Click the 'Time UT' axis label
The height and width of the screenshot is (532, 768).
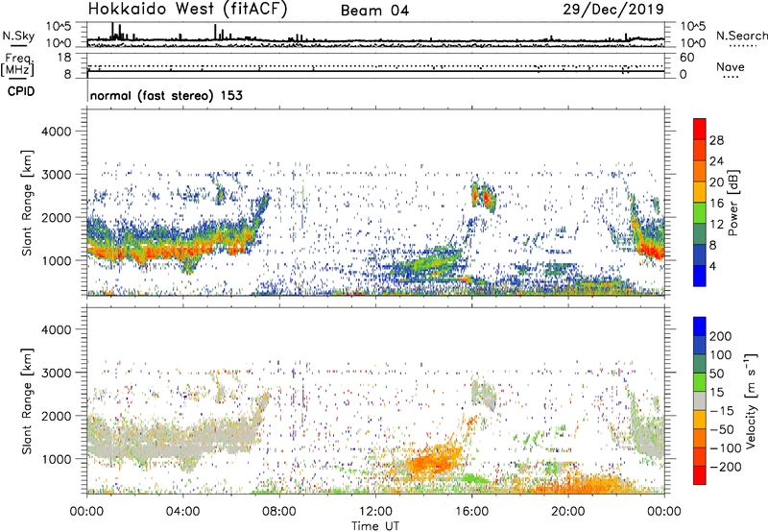[x=375, y=525]
